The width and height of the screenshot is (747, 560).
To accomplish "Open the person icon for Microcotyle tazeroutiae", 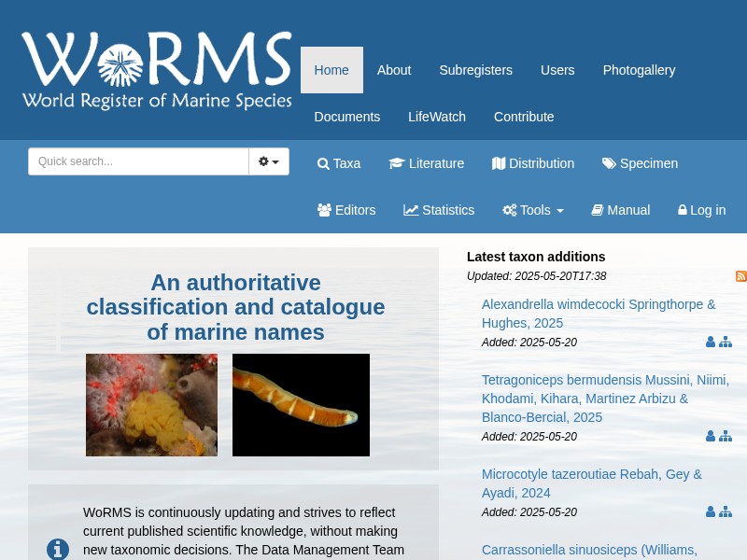I will click(x=711, y=511).
